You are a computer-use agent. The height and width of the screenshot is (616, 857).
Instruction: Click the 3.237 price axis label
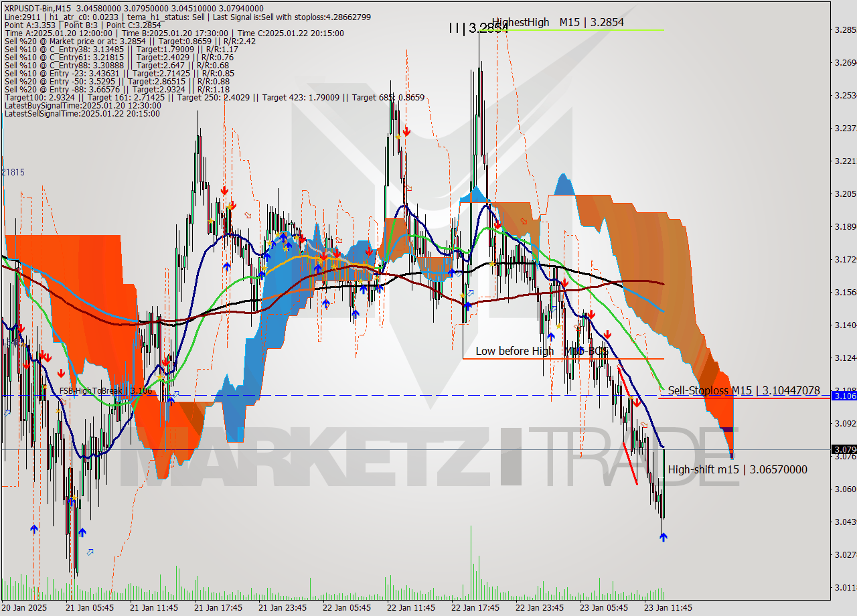(x=846, y=129)
